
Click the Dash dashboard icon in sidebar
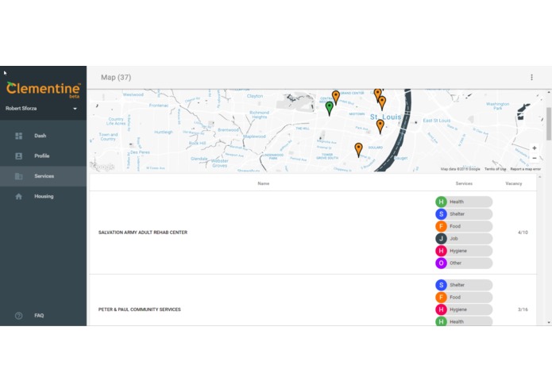pos(18,136)
